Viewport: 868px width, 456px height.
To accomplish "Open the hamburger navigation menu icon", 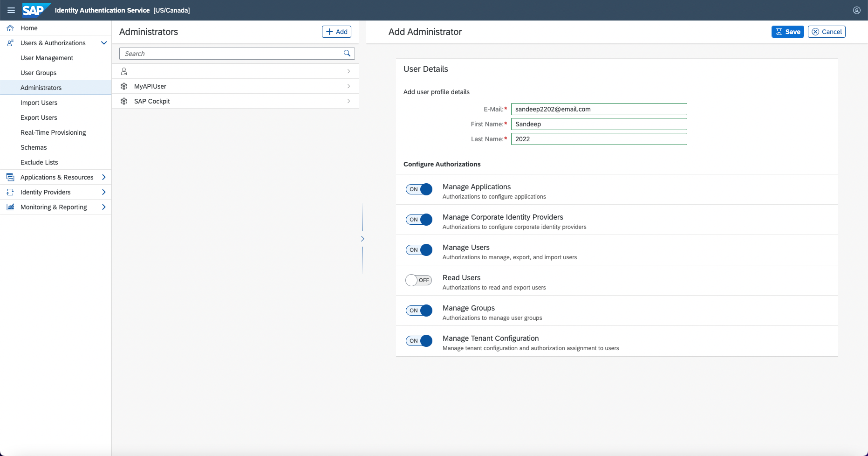I will point(11,10).
